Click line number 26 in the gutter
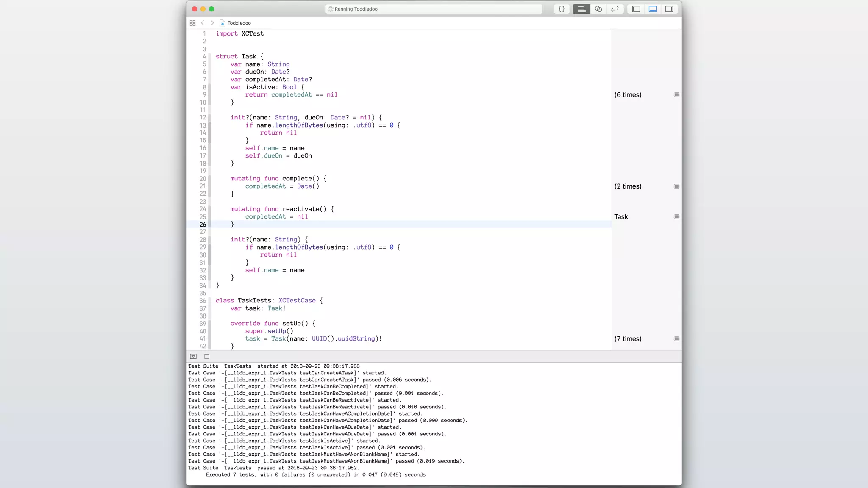This screenshot has height=488, width=868. point(203,225)
